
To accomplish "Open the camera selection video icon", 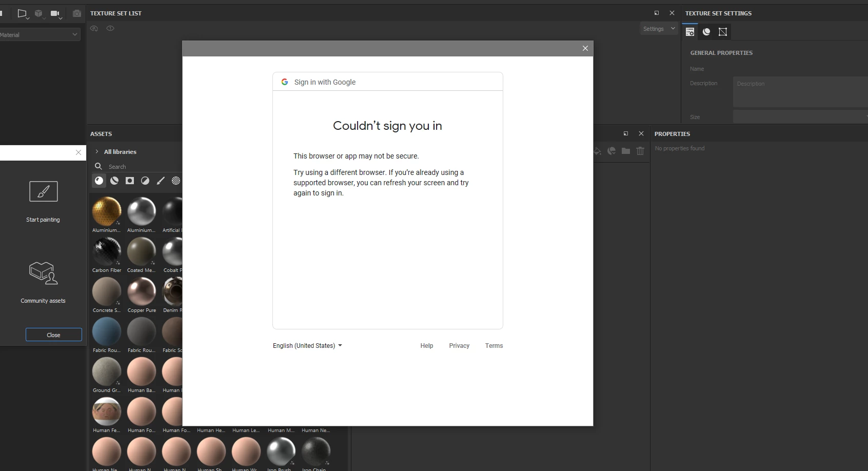I will pyautogui.click(x=55, y=13).
